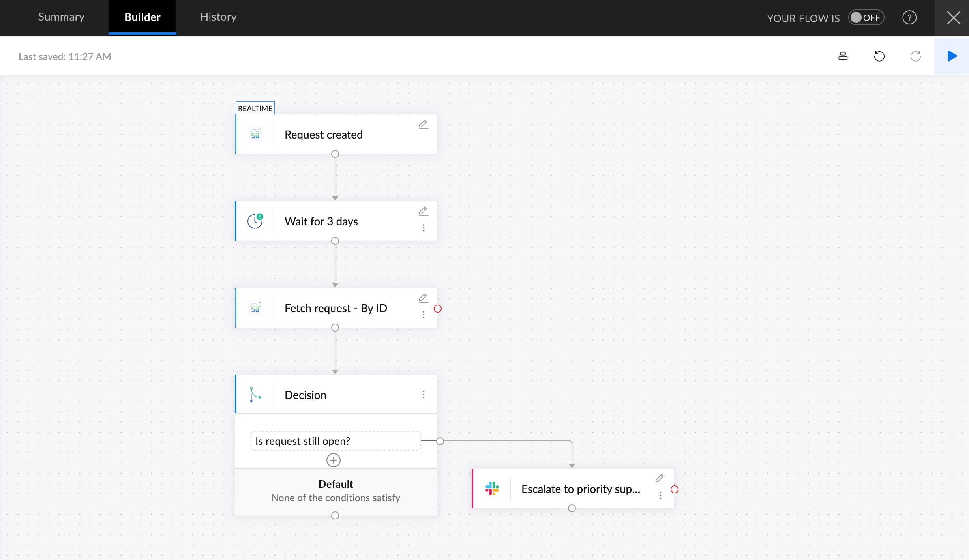The height and width of the screenshot is (560, 969).
Task: Select the 'Is request still open?' condition
Action: (x=335, y=441)
